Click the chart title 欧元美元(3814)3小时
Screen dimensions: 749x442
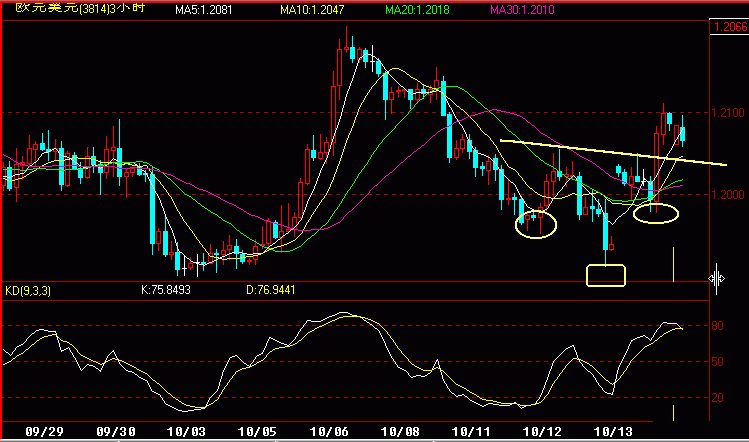point(80,8)
